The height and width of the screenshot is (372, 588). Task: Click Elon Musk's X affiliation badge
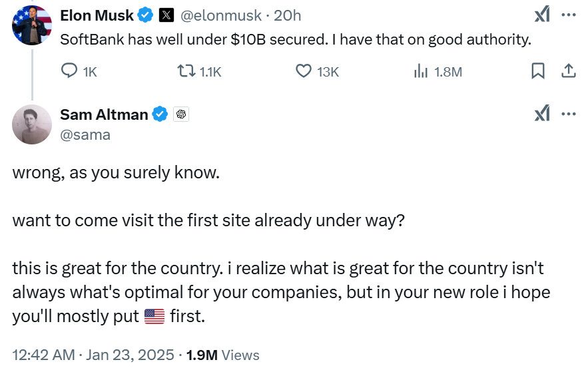pyautogui.click(x=168, y=15)
